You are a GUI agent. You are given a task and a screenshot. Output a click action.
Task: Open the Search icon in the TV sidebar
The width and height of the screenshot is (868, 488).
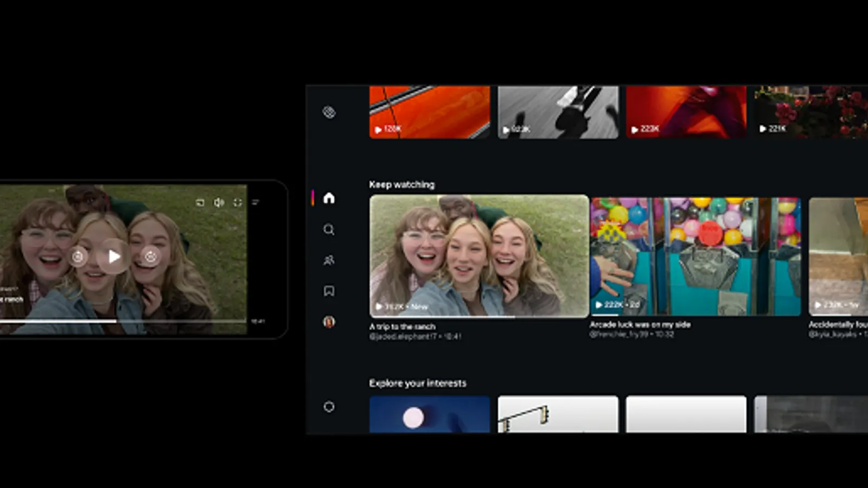click(329, 229)
